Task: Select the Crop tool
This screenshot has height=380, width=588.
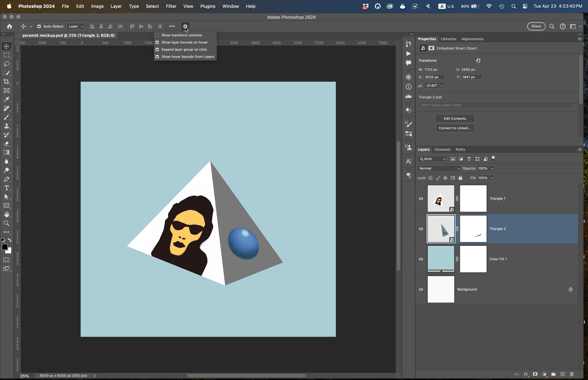Action: click(7, 82)
